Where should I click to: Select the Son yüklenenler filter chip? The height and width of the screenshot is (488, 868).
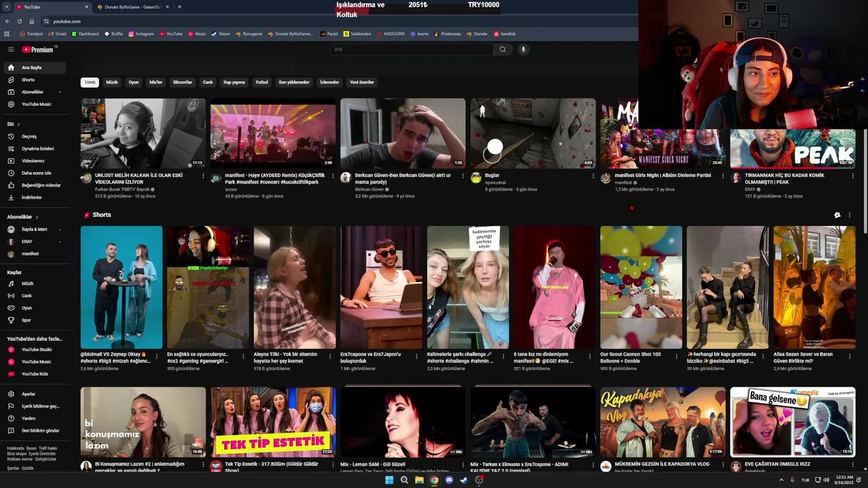pos(294,83)
